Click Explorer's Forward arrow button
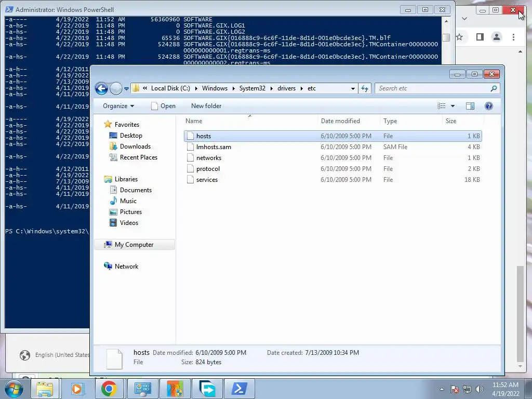Screen dimensions: 532x399 click(116, 88)
